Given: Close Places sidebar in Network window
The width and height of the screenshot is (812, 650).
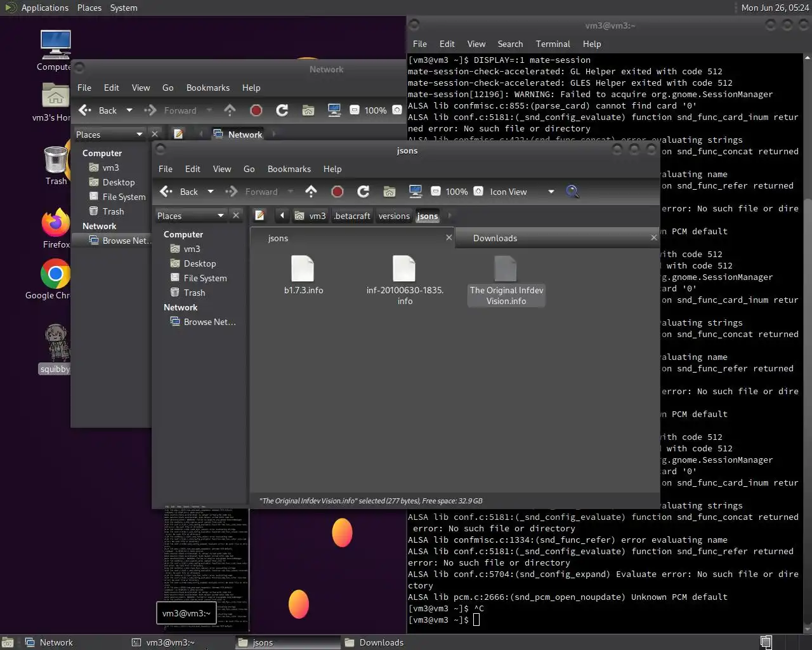Looking at the screenshot, I should [155, 135].
